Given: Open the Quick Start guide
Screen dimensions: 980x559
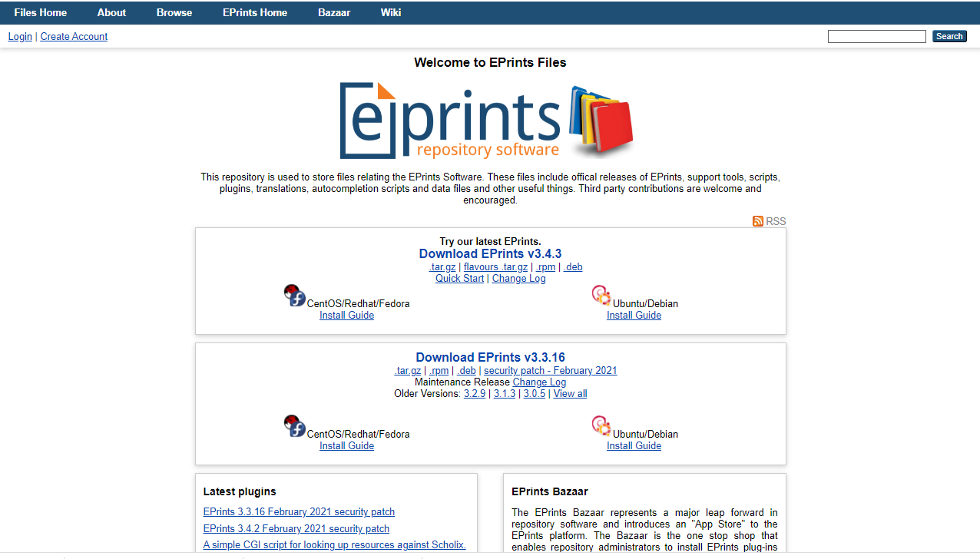Looking at the screenshot, I should 459,279.
